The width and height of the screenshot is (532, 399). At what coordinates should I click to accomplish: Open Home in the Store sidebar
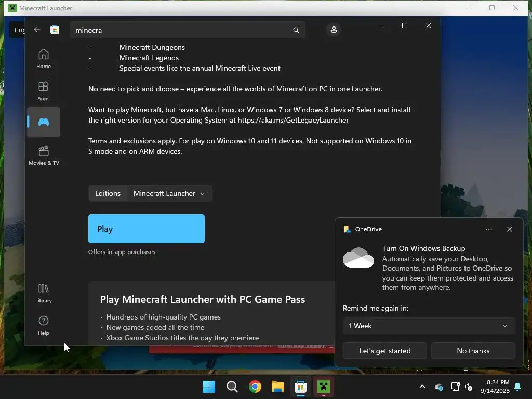(x=44, y=59)
